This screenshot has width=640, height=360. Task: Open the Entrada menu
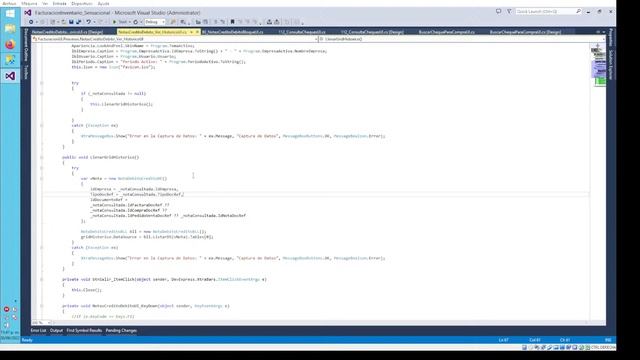click(60, 3)
